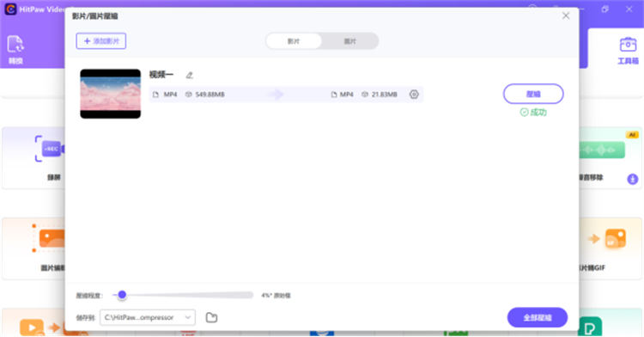Click the orange play icon at the bottom left of the main window
This screenshot has width=644, height=337.
pyautogui.click(x=32, y=328)
